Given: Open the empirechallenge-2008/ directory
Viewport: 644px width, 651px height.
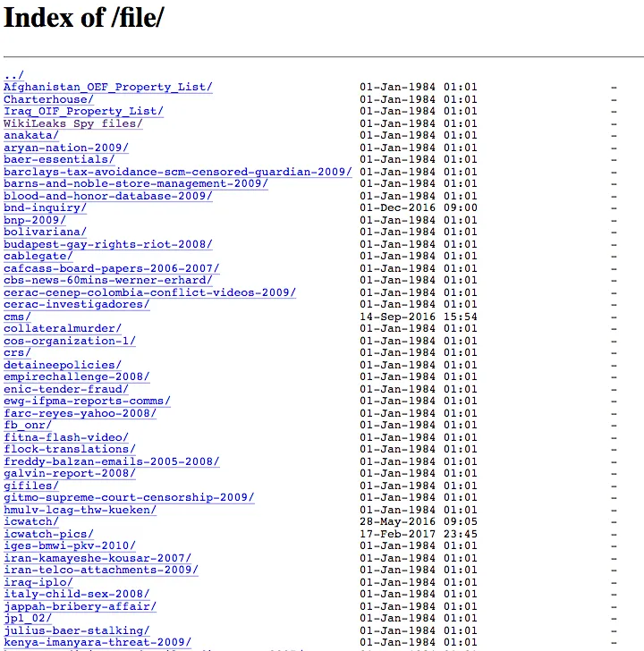Looking at the screenshot, I should (x=76, y=376).
